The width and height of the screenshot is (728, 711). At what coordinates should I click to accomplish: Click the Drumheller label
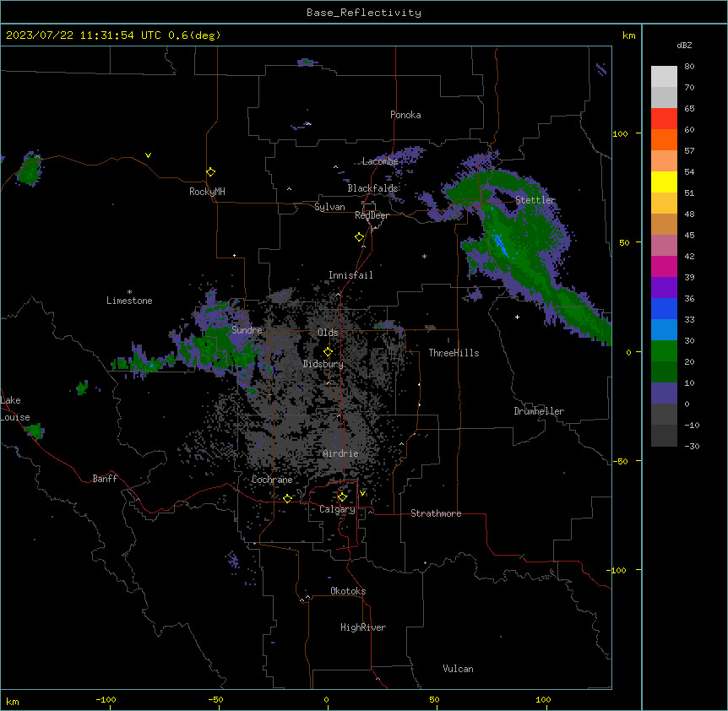(539, 411)
